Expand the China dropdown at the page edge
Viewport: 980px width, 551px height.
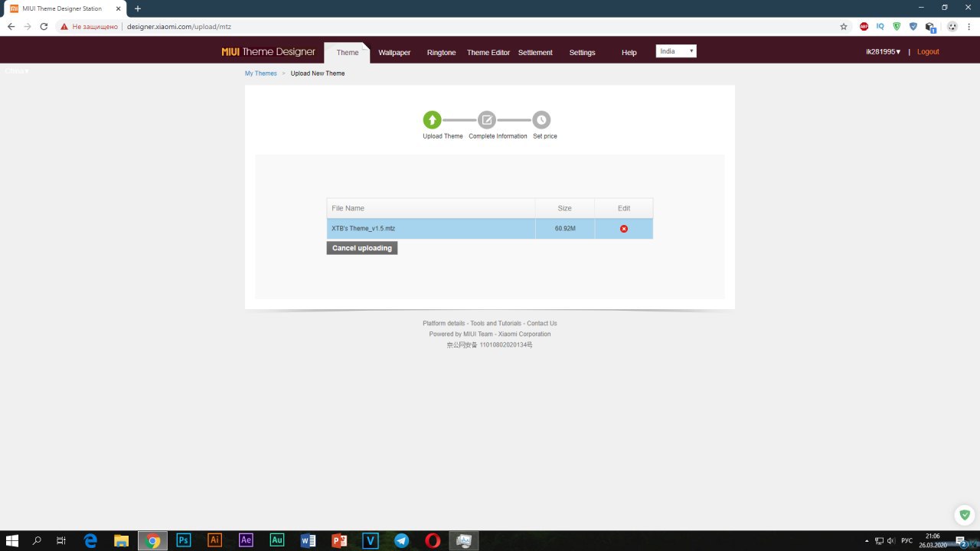(x=17, y=71)
